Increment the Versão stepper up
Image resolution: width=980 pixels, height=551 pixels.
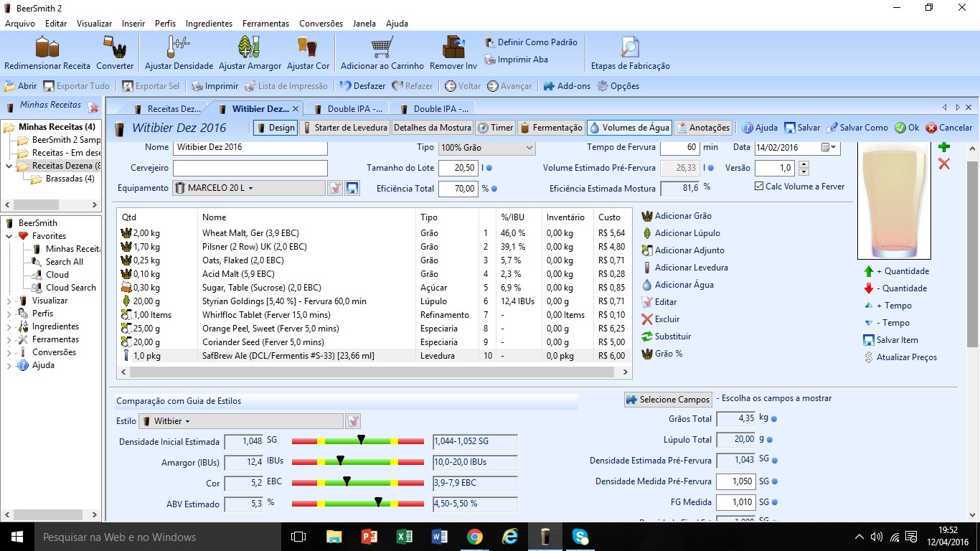[x=804, y=164]
